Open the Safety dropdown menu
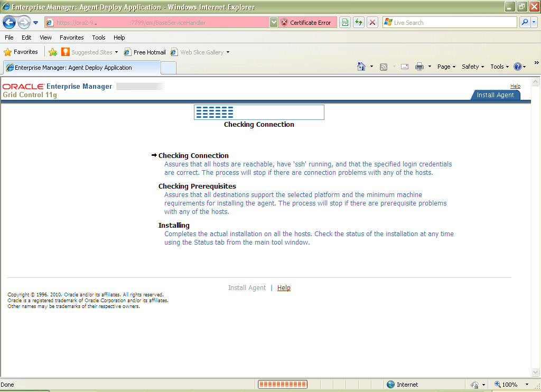541x392 pixels. click(473, 67)
